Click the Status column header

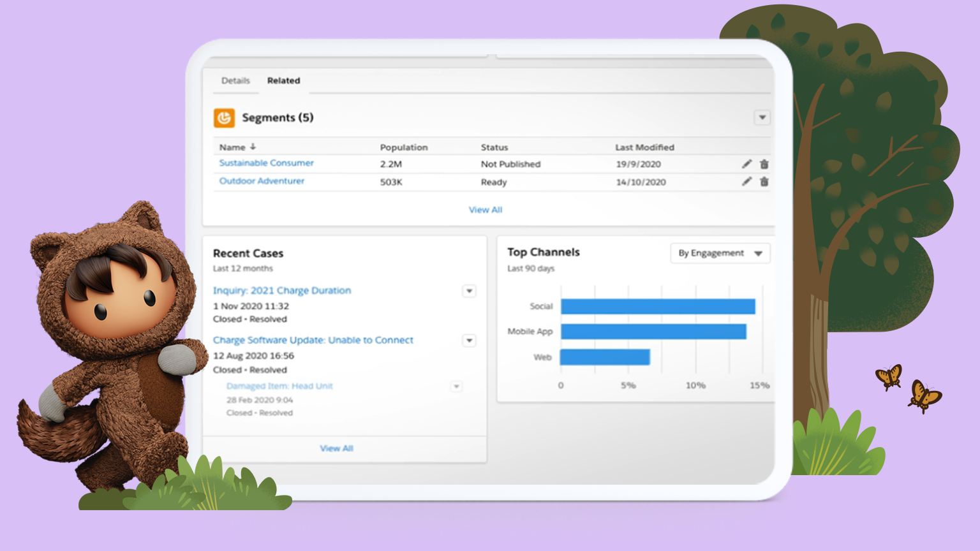[494, 147]
